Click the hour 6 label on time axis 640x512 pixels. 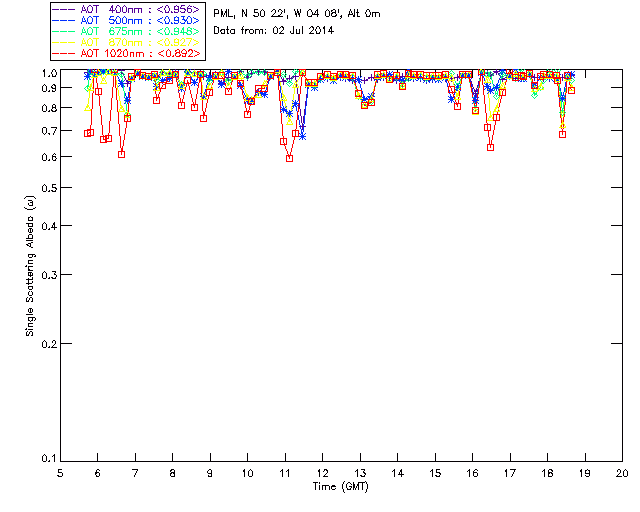(x=98, y=473)
